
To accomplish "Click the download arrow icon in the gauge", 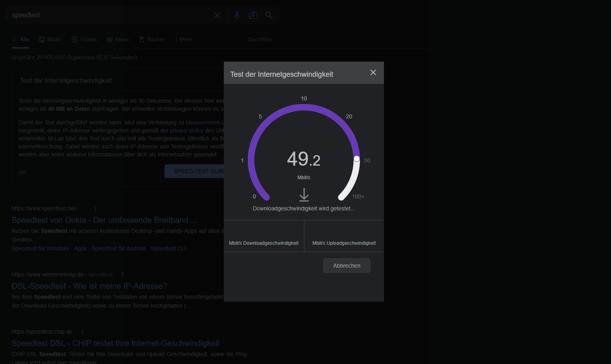I will (304, 195).
